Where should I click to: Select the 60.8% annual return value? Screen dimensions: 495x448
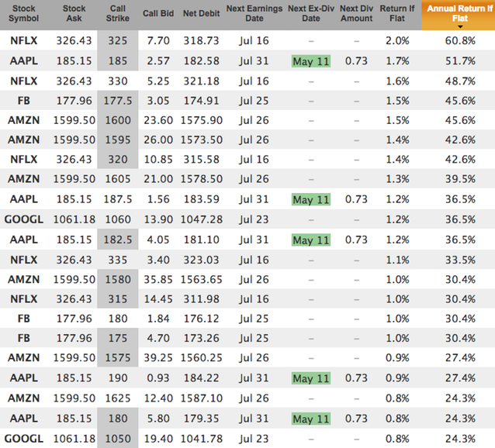[460, 40]
